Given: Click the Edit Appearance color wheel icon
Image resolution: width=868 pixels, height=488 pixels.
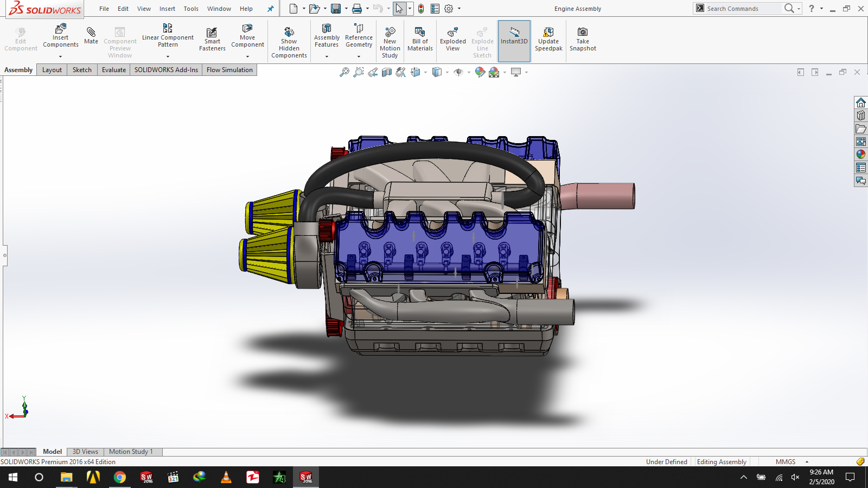Looking at the screenshot, I should (x=480, y=72).
